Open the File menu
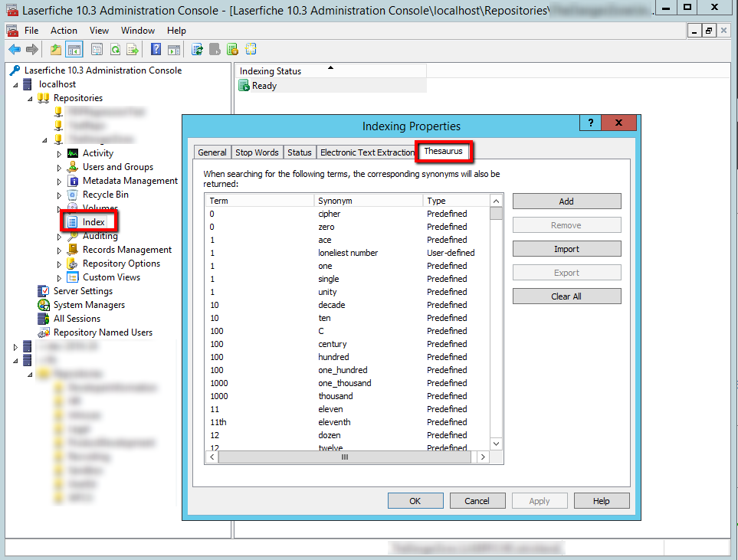The width and height of the screenshot is (738, 560). coord(31,31)
